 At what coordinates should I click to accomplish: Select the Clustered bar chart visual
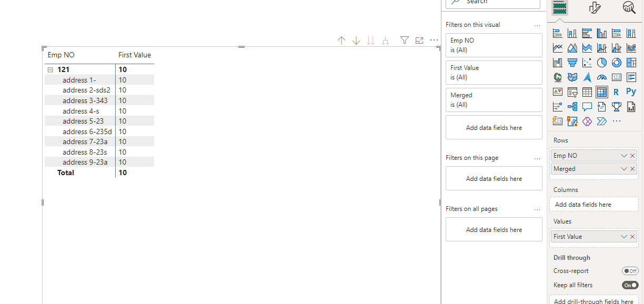[x=587, y=33]
